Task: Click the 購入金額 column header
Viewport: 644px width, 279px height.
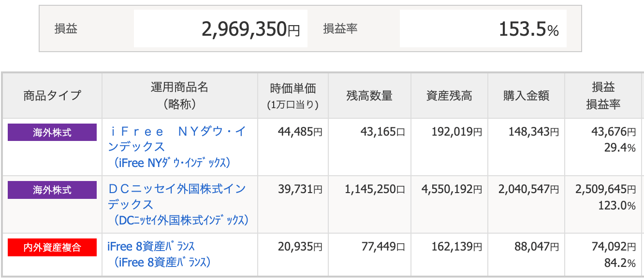Action: click(526, 95)
